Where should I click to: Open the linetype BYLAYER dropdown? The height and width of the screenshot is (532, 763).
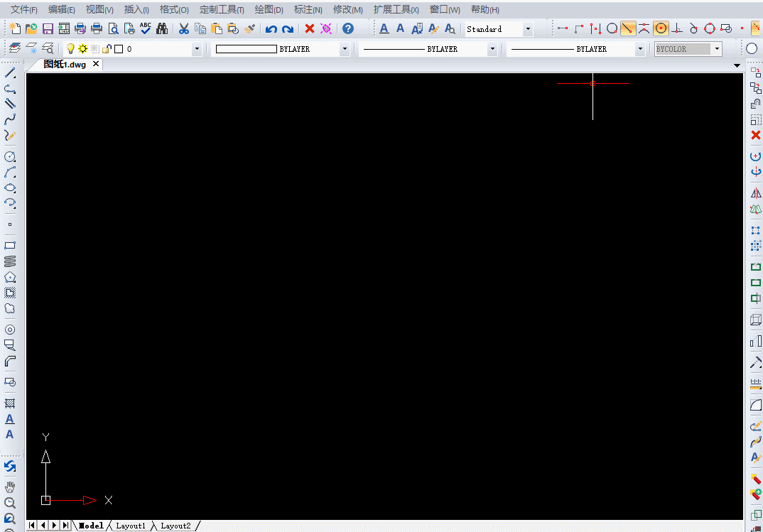click(492, 48)
